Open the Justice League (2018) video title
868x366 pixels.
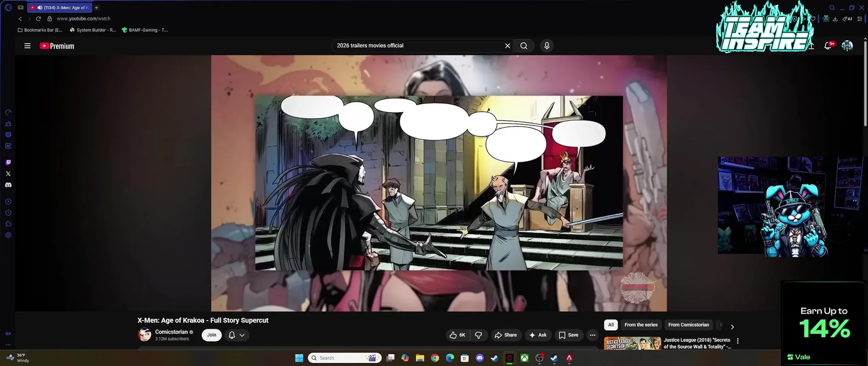point(697,343)
